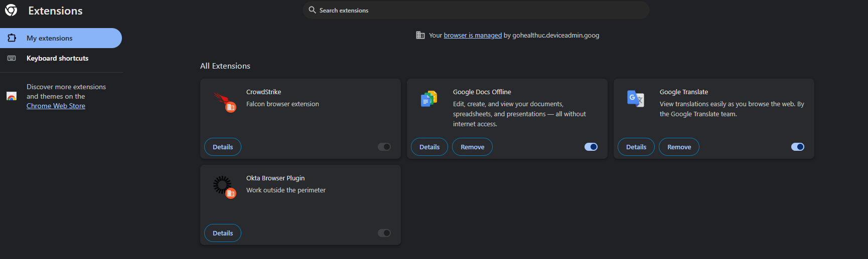Remove the Google Translate extension

pyautogui.click(x=679, y=147)
